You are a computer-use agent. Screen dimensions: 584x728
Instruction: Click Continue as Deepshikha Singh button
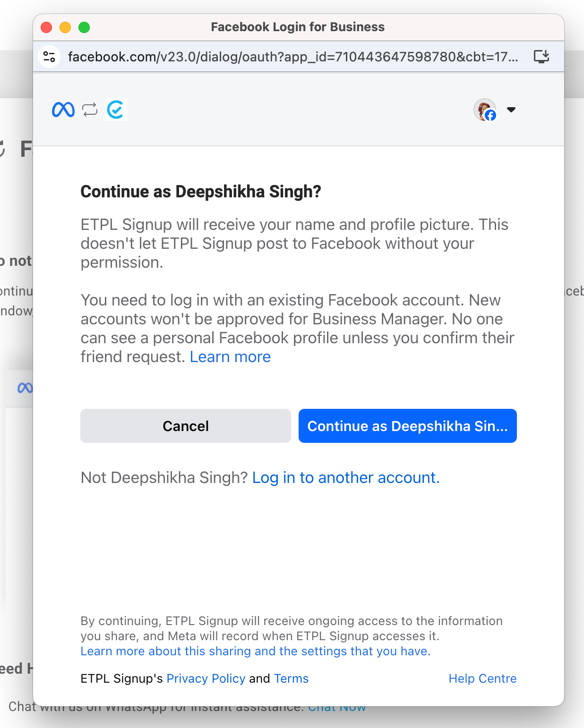coord(407,426)
